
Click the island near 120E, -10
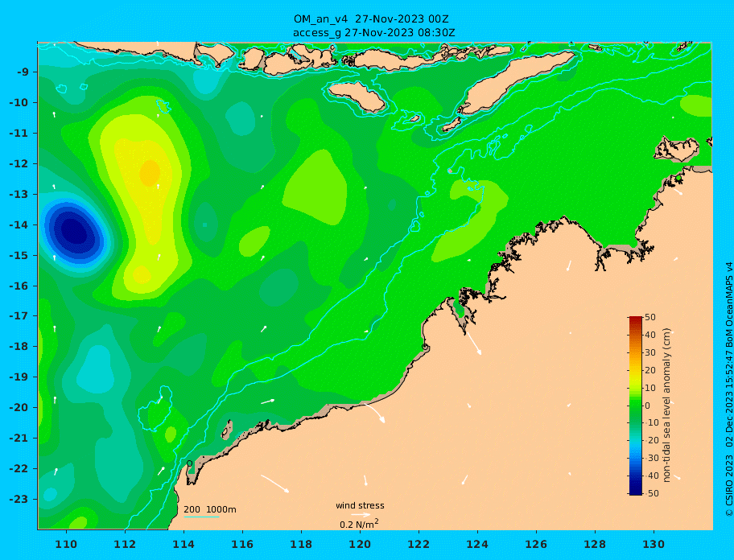[x=357, y=97]
